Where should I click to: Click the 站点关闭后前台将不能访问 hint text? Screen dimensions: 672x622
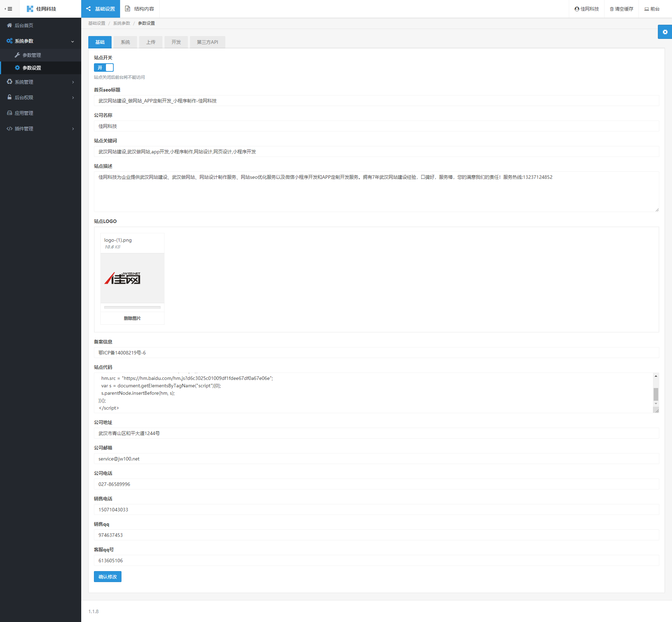tap(119, 77)
